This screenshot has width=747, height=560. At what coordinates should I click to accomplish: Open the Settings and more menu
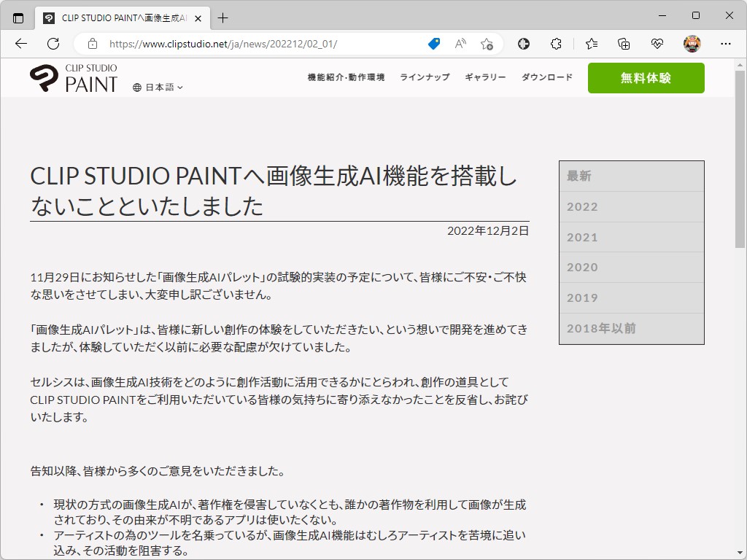726,44
